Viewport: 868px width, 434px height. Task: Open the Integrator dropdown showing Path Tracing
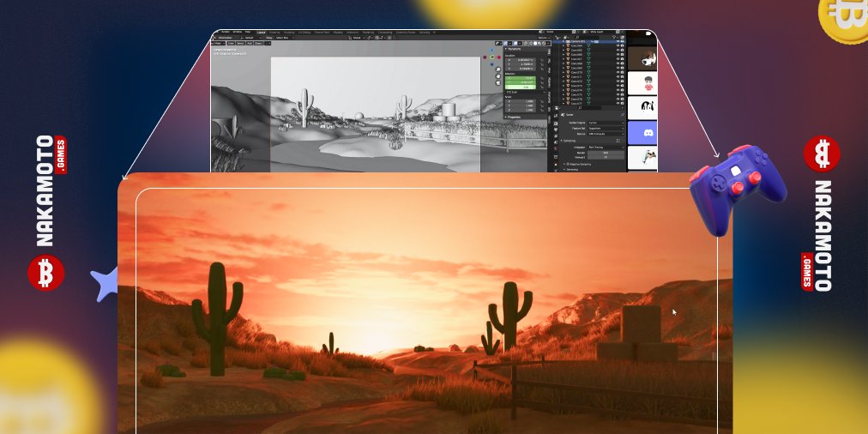click(x=606, y=148)
